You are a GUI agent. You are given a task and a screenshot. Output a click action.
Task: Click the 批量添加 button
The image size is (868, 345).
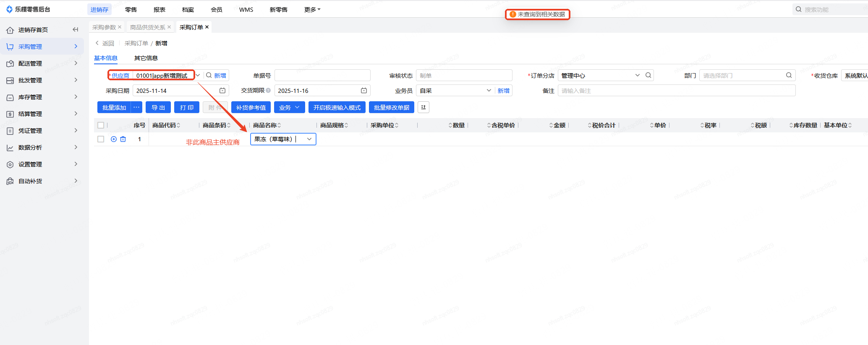[x=114, y=108]
